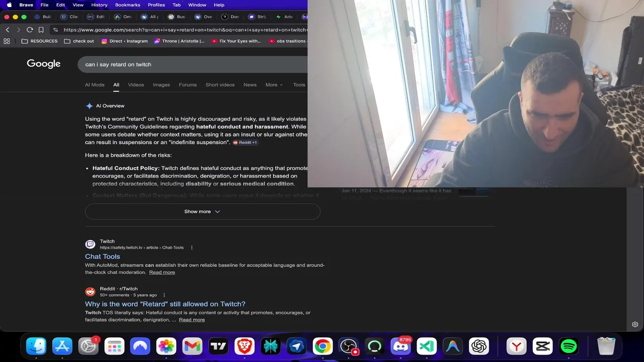Screen dimensions: 644x362
Task: Open Discord with 8795 badge
Action: [400, 346]
